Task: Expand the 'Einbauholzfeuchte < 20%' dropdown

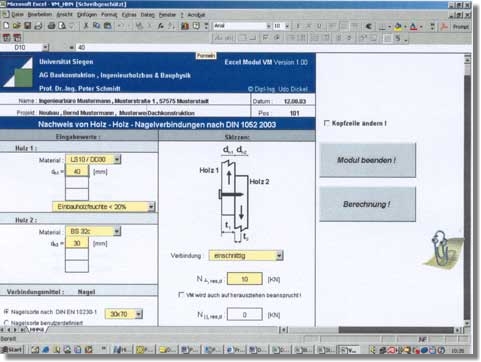Action: (x=151, y=207)
